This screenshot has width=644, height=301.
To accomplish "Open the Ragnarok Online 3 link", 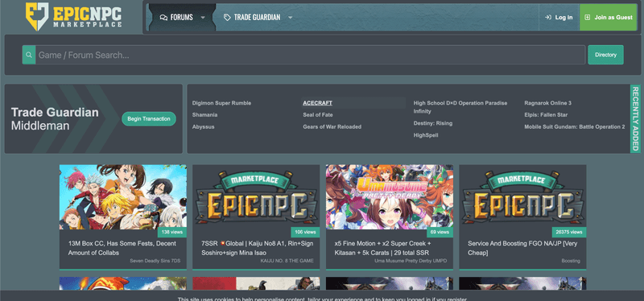I will click(547, 103).
